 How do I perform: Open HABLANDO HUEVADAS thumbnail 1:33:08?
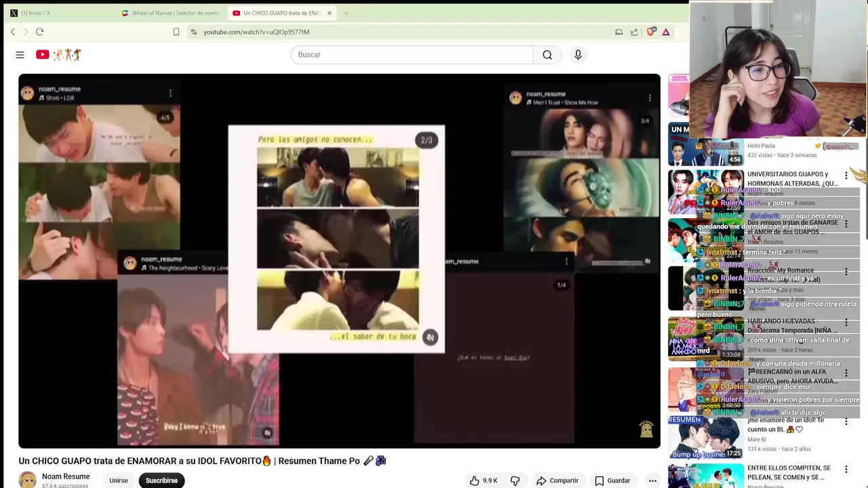pos(705,338)
